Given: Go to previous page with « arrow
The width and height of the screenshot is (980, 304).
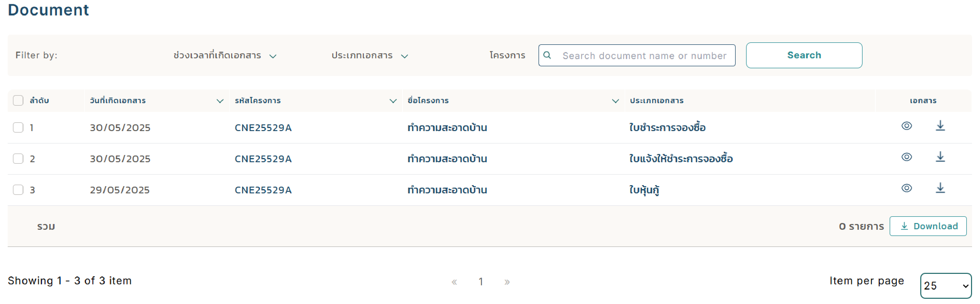Looking at the screenshot, I should point(454,282).
